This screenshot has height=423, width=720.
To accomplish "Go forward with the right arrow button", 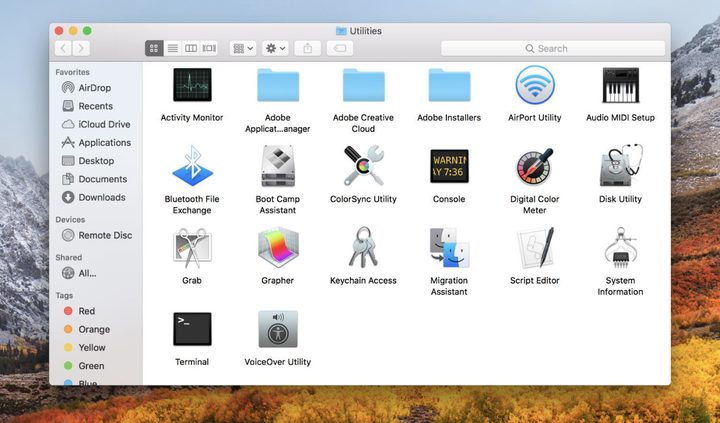I will point(81,48).
